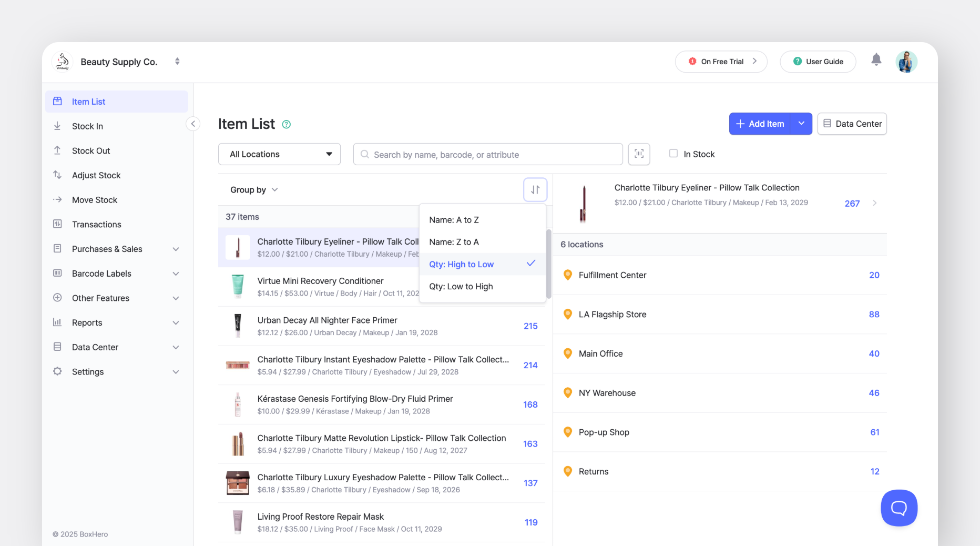Open the Adjust Stock section
Screen dimensions: 980x546
(x=96, y=175)
